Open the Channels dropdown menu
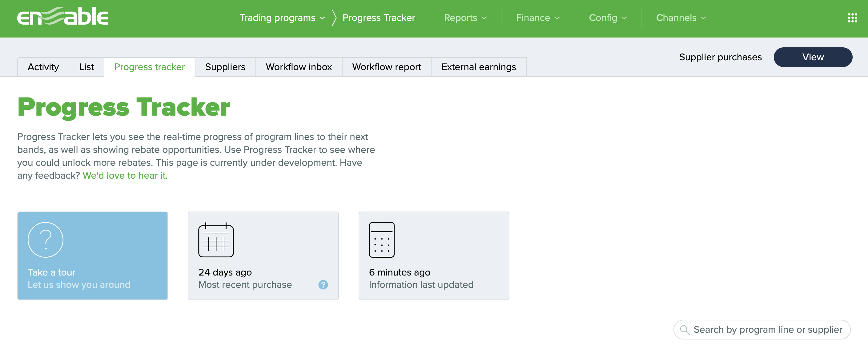The image size is (868, 345). (x=681, y=18)
